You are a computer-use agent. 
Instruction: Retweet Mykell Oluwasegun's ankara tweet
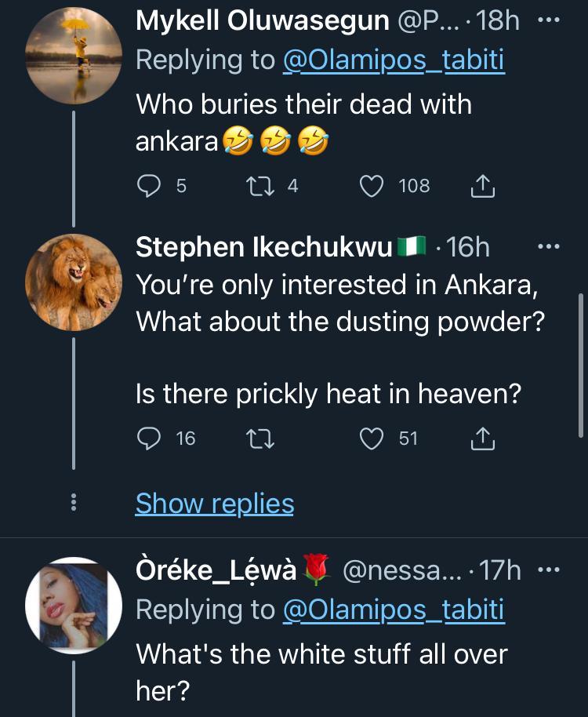[x=258, y=186]
